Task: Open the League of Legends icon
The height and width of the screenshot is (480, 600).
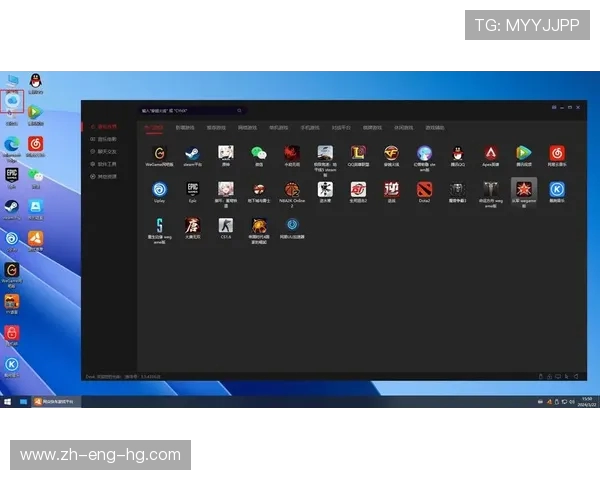Action: pos(358,153)
